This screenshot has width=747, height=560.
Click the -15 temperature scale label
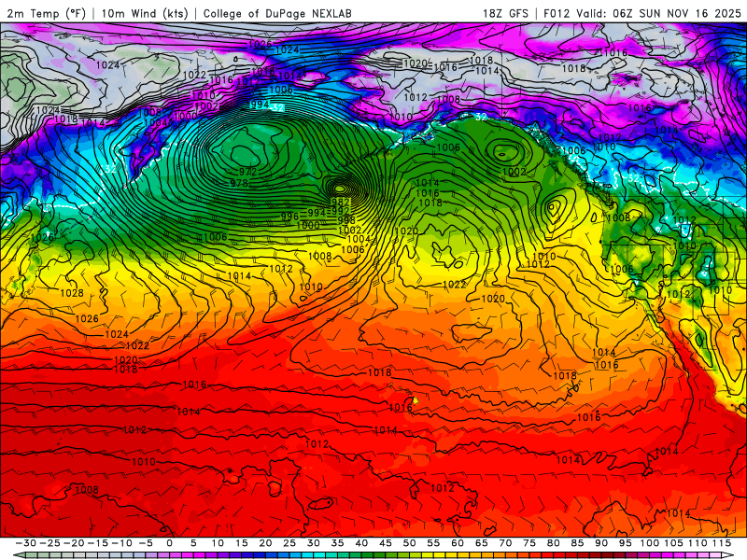tap(97, 543)
